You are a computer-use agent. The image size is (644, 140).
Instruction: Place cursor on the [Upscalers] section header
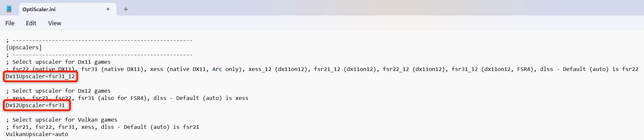(x=24, y=48)
